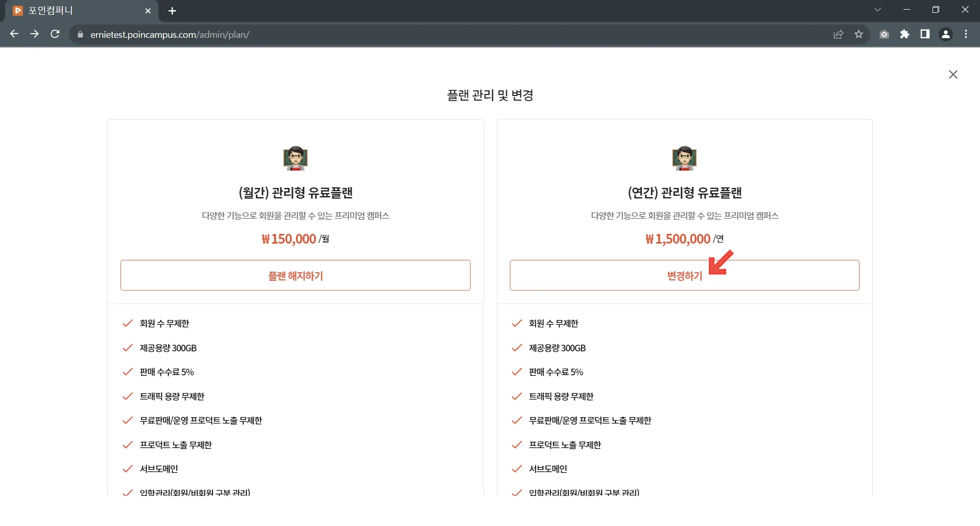Click annual plan's 서브도메인 feature
This screenshot has height=526, width=980.
[548, 469]
